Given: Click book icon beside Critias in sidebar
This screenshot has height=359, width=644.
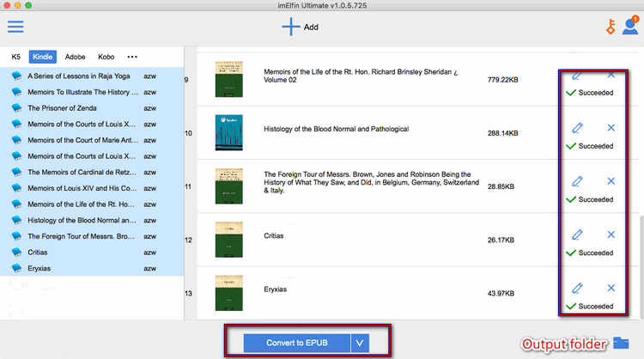Looking at the screenshot, I should 16,253.
